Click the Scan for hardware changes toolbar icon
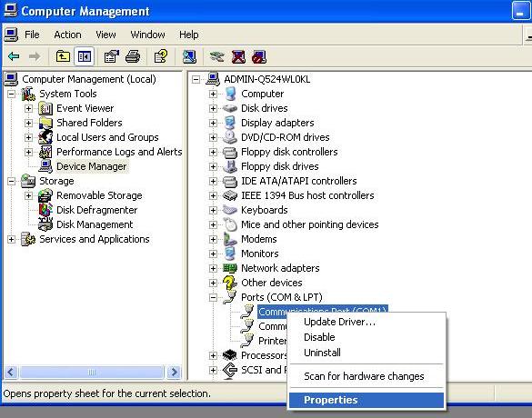Image resolution: width=532 pixels, height=418 pixels. 189,56
